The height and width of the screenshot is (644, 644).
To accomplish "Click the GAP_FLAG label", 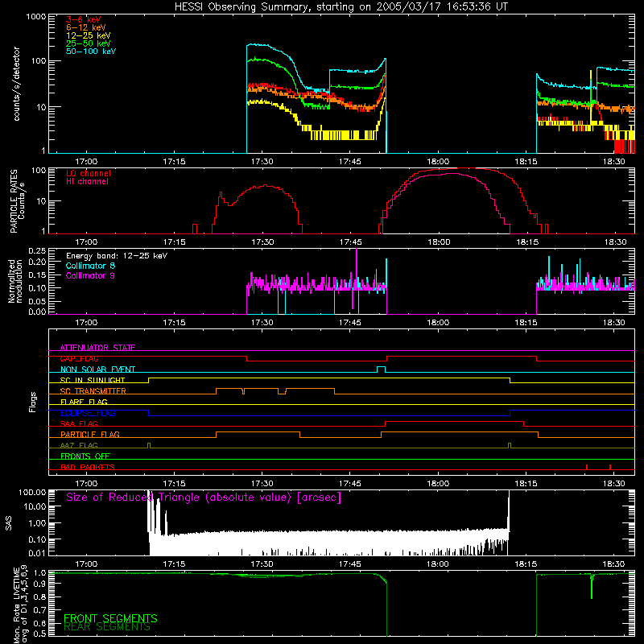I will tap(79, 358).
